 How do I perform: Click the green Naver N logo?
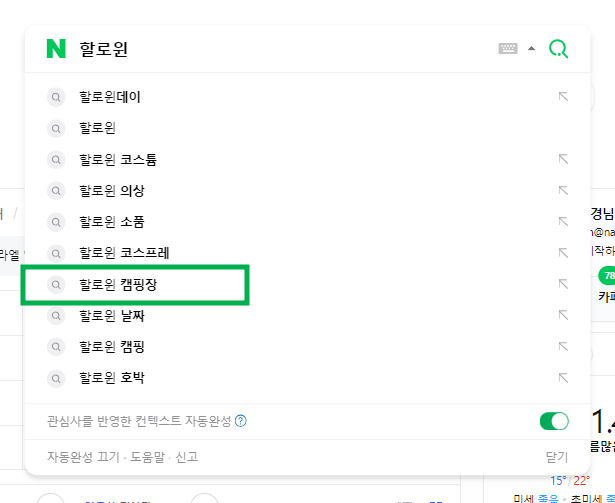pyautogui.click(x=56, y=49)
